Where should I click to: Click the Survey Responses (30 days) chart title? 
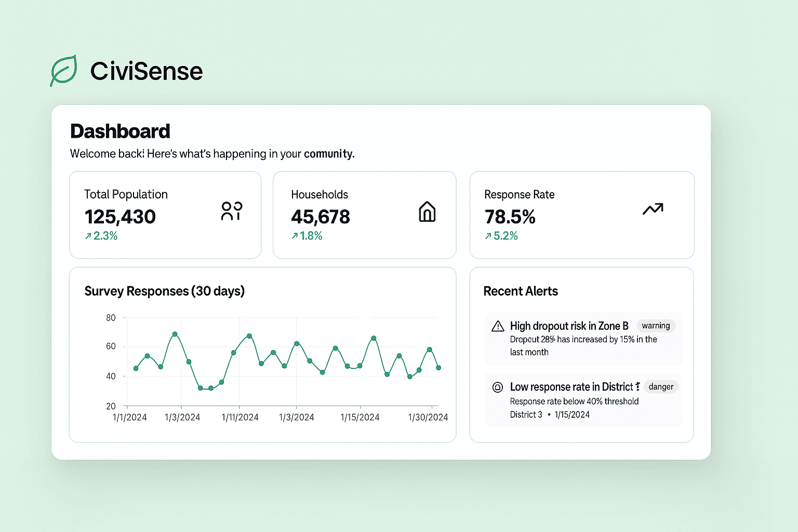click(165, 291)
